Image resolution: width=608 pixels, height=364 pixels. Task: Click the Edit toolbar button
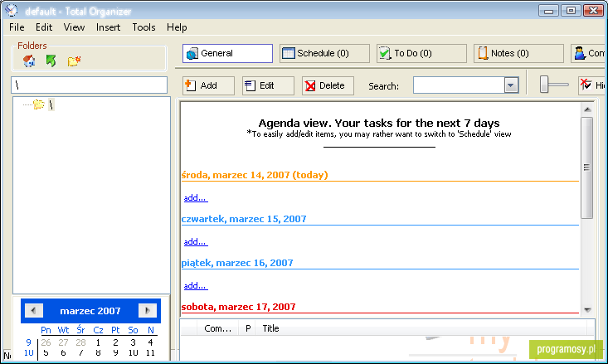click(268, 85)
